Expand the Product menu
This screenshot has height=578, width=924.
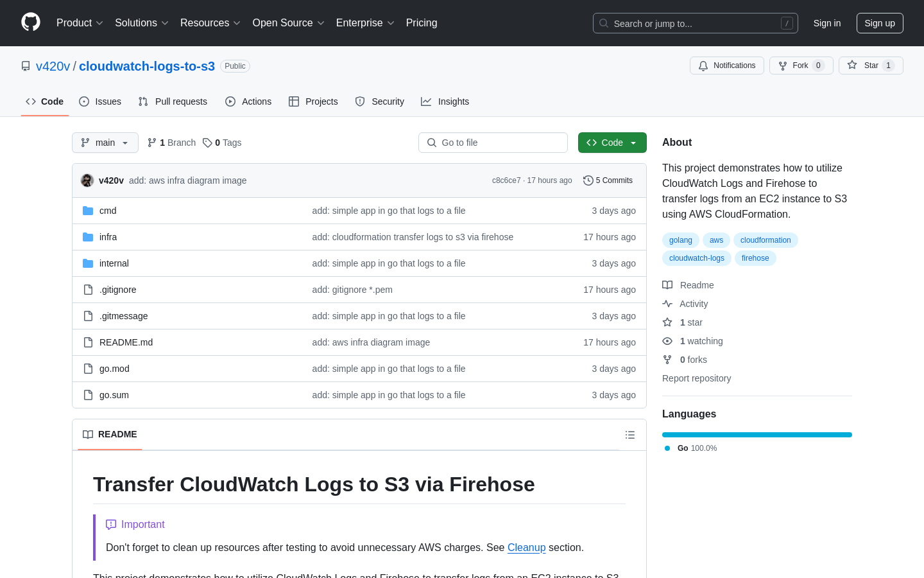point(80,23)
